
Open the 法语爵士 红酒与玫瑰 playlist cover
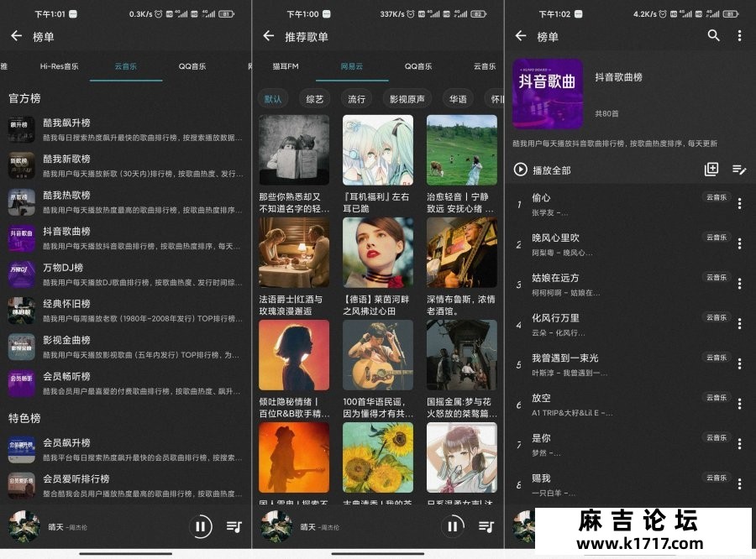click(x=294, y=253)
